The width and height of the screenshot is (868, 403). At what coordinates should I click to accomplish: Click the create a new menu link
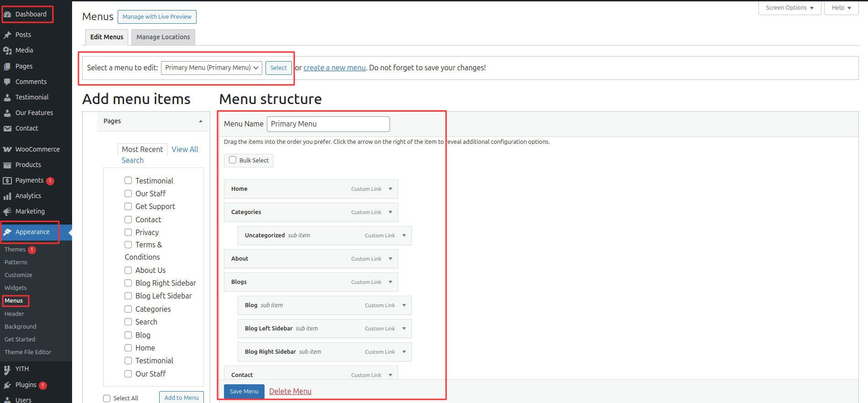334,68
